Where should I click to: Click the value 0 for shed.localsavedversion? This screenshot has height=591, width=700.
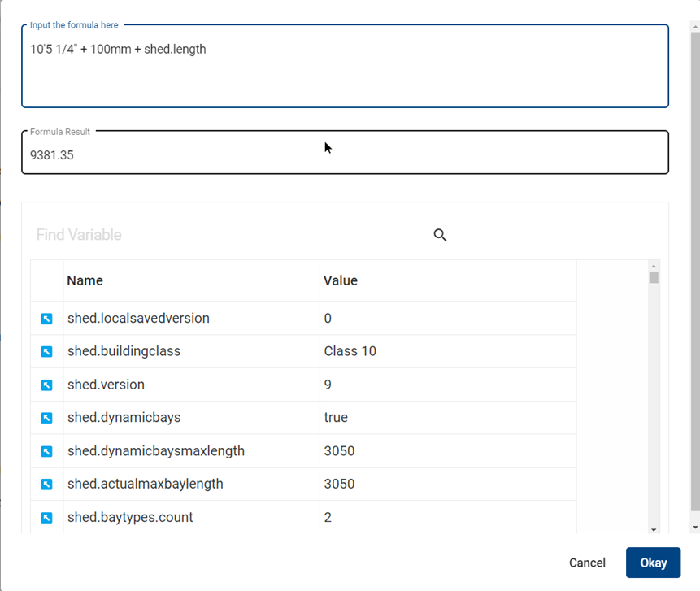click(x=448, y=319)
